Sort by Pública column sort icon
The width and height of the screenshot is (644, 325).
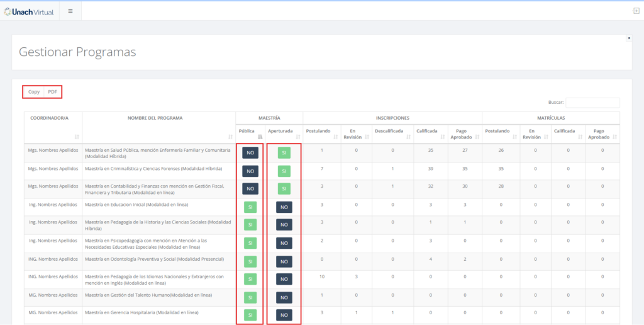pos(259,136)
